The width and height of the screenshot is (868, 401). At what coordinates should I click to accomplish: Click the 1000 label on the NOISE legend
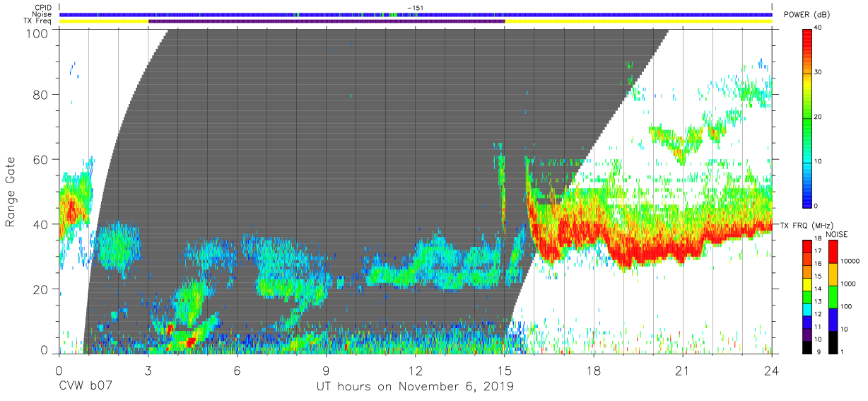pos(848,284)
